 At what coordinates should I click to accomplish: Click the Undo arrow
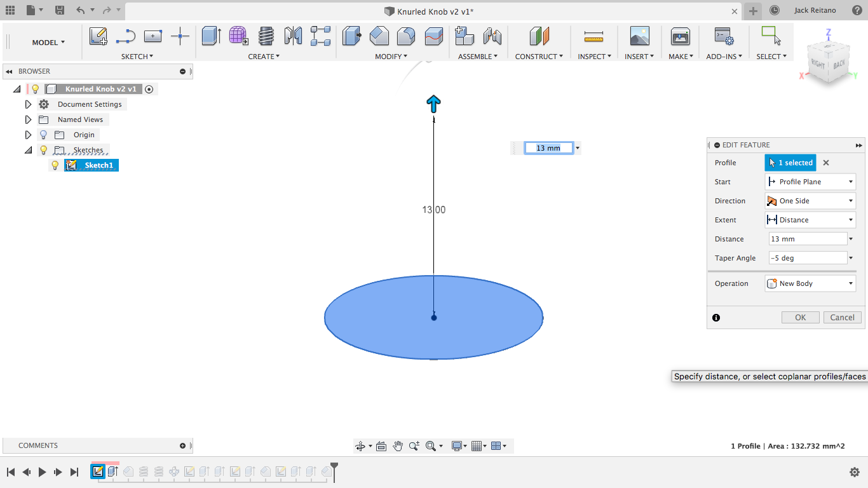click(x=80, y=10)
